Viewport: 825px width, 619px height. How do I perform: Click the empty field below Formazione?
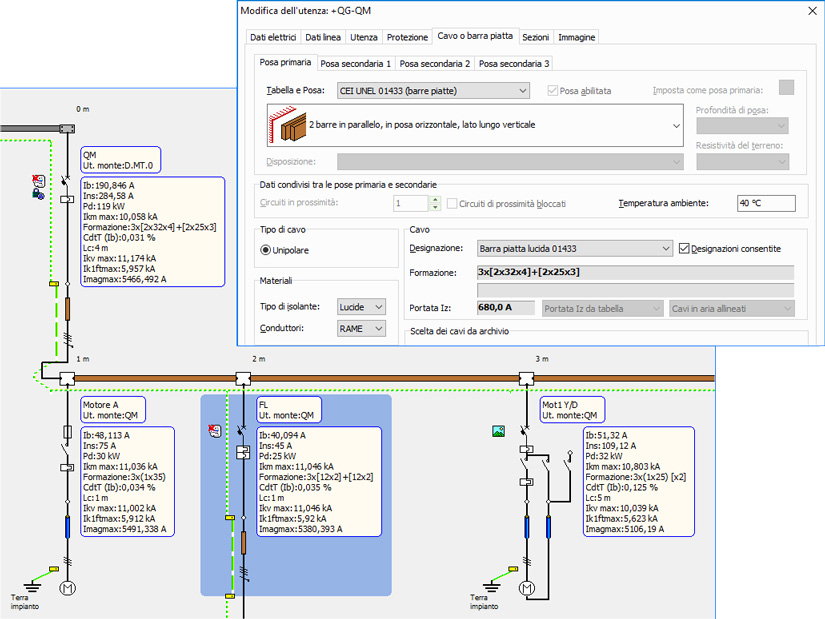635,290
